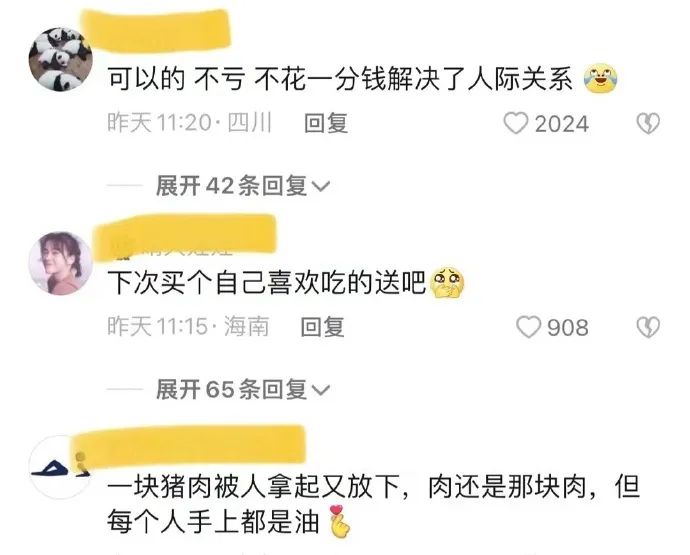Tap the shy covering-mouth emoji
This screenshot has width=690, height=555.
[x=446, y=283]
